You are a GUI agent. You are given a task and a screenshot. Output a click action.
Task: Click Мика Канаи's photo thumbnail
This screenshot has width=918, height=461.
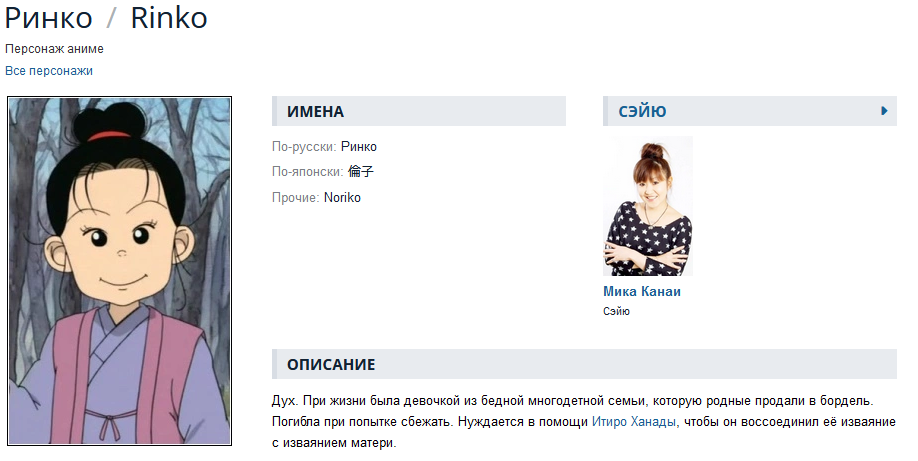(648, 206)
